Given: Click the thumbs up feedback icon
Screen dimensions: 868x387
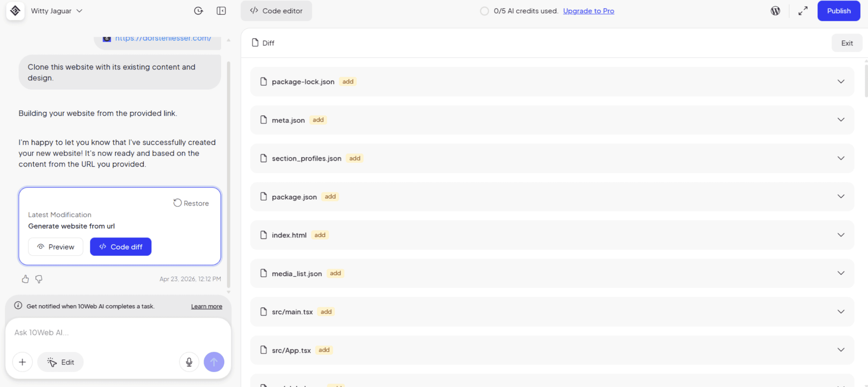Looking at the screenshot, I should tap(25, 279).
